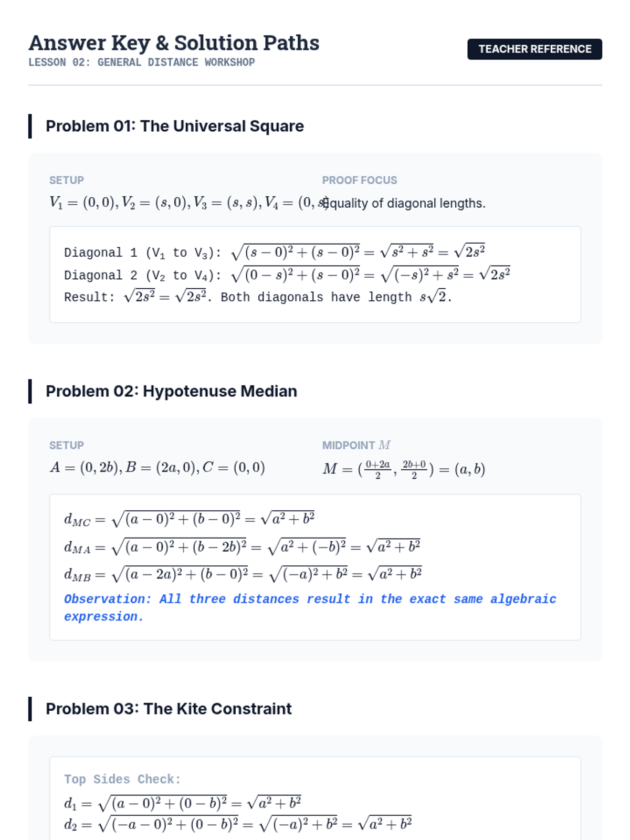The image size is (630, 840).
Task: Click the Problem 01: The Universal Square heading
Action: (x=174, y=126)
